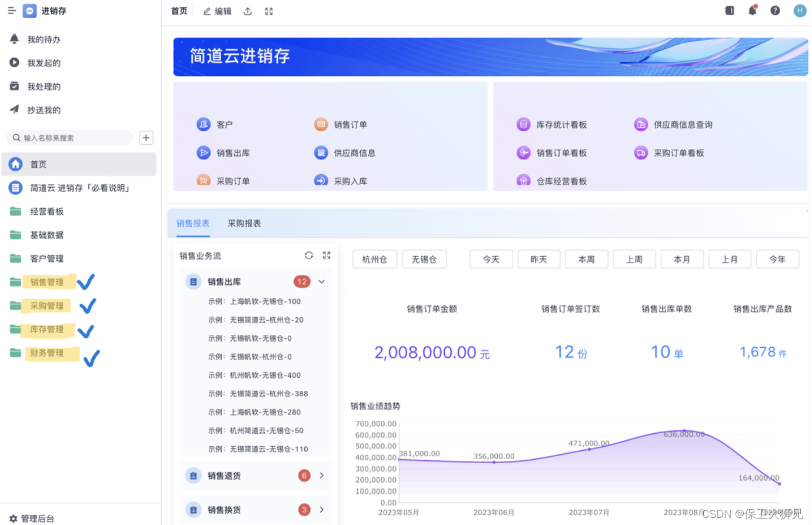812x525 pixels.
Task: Click the 636,000.00 peak data point
Action: 684,431
